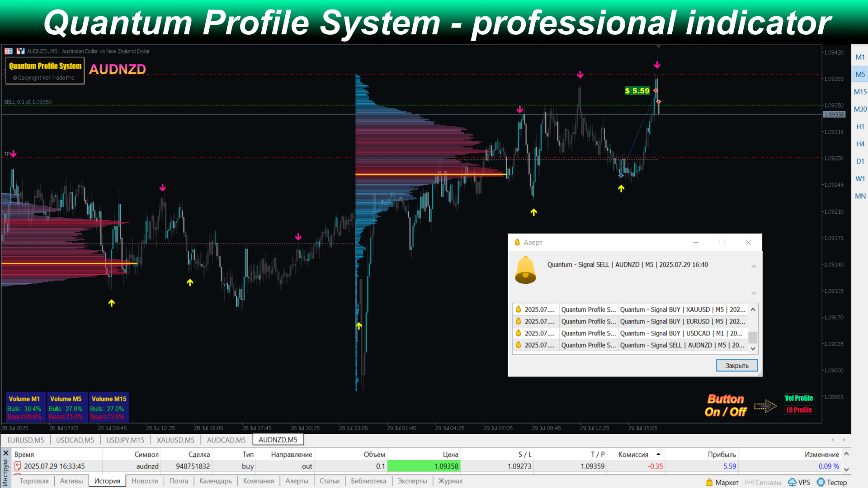Switch chart to MN timeframe

click(x=860, y=196)
